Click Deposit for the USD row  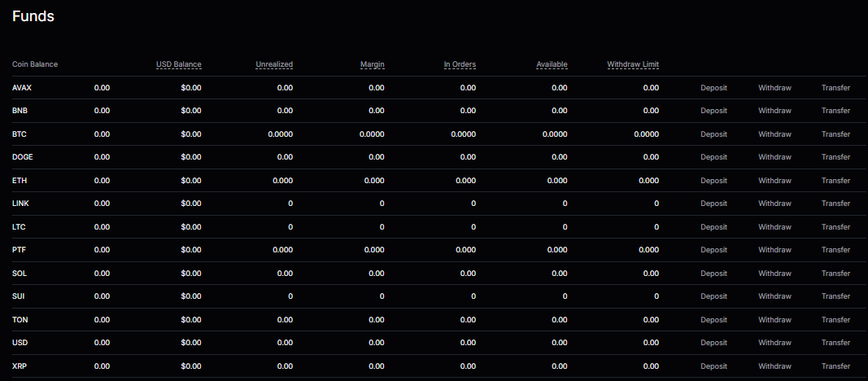tap(713, 344)
